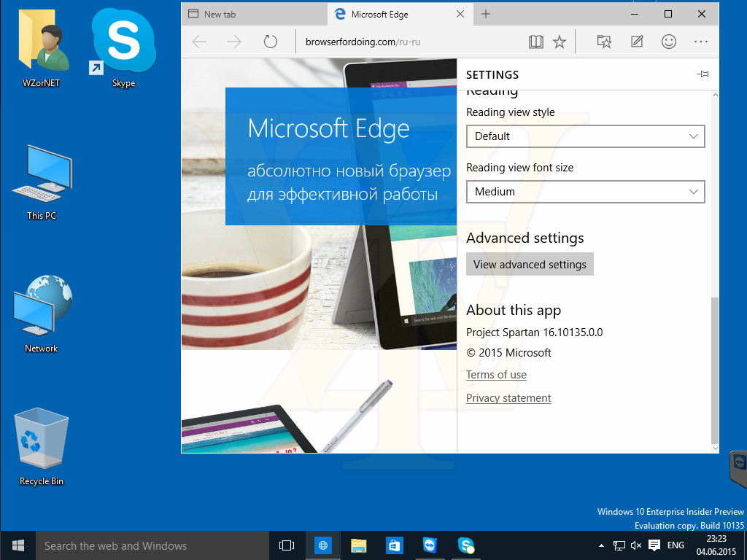The image size is (747, 560).
Task: Open the More actions ellipsis menu
Action: pos(701,42)
